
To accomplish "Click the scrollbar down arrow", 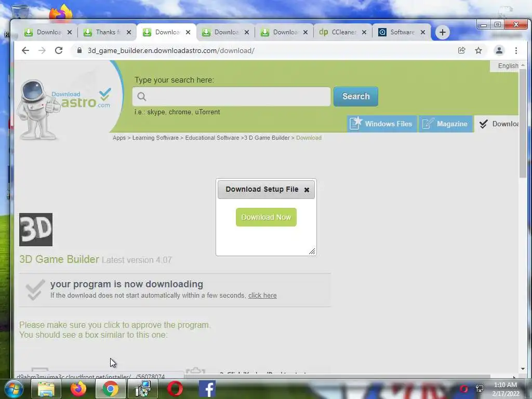I will pos(523,369).
